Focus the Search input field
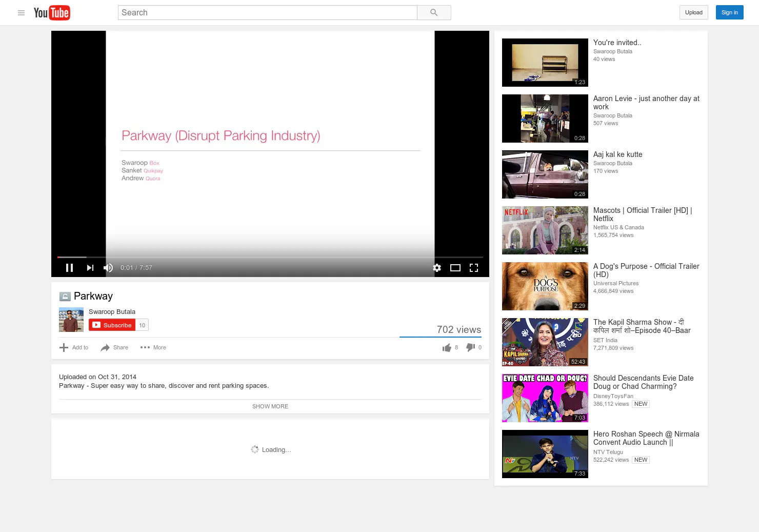Image resolution: width=759 pixels, height=532 pixels. 268,13
